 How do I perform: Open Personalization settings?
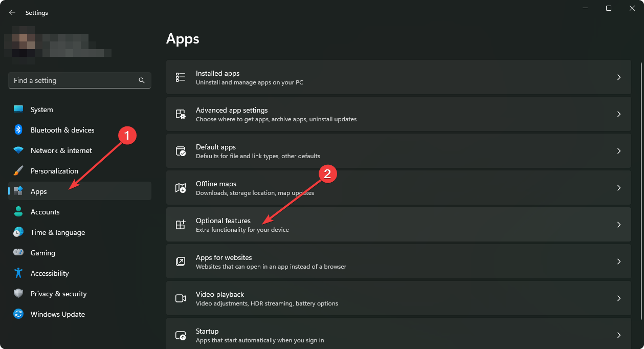click(80, 171)
